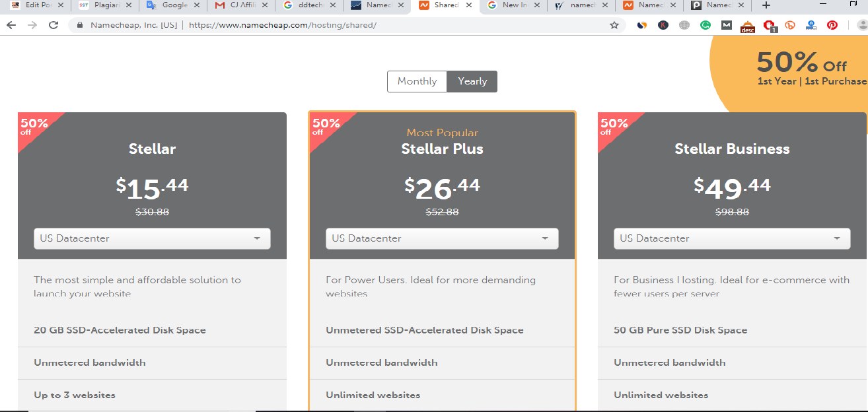868x412 pixels.
Task: Click the $15.44 Stellar price
Action: (x=153, y=188)
